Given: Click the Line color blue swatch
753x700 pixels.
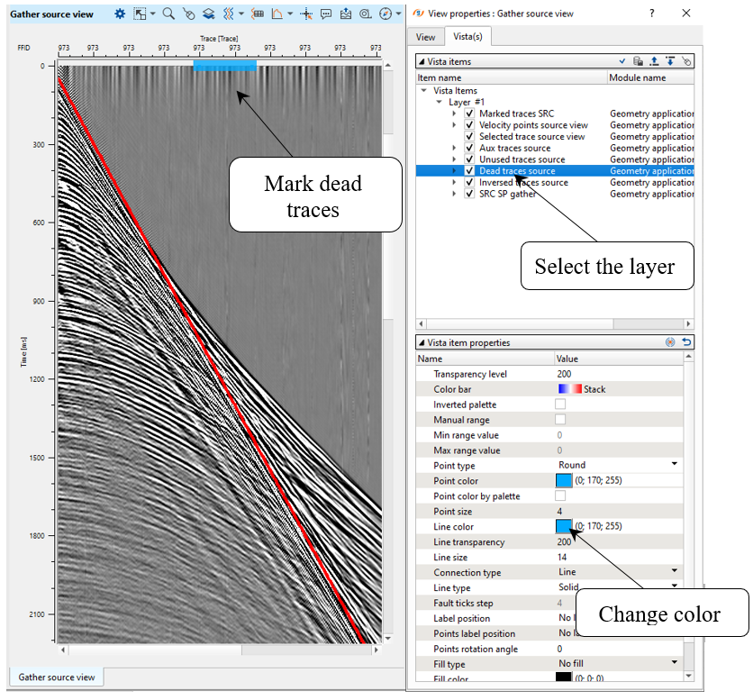Looking at the screenshot, I should pyautogui.click(x=564, y=526).
